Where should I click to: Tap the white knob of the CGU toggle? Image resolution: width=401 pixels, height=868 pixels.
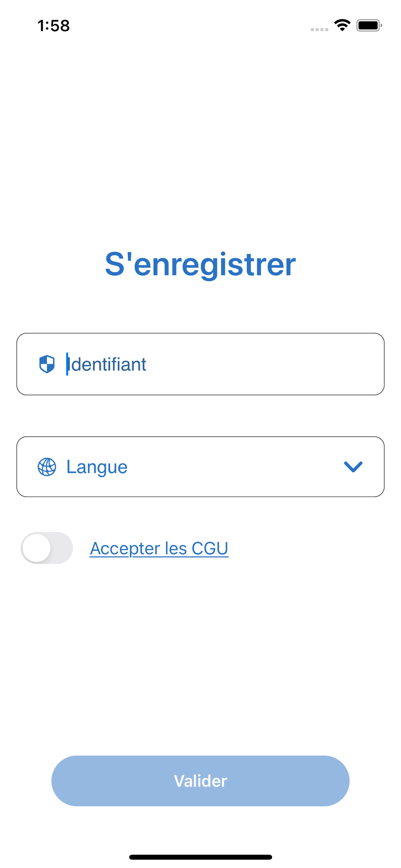point(36,548)
